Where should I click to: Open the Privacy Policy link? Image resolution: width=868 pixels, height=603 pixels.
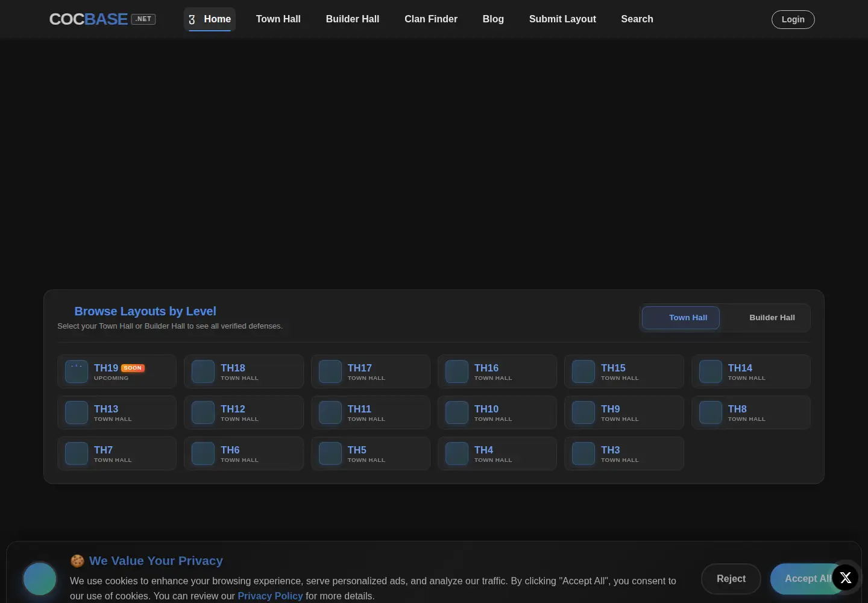270,596
